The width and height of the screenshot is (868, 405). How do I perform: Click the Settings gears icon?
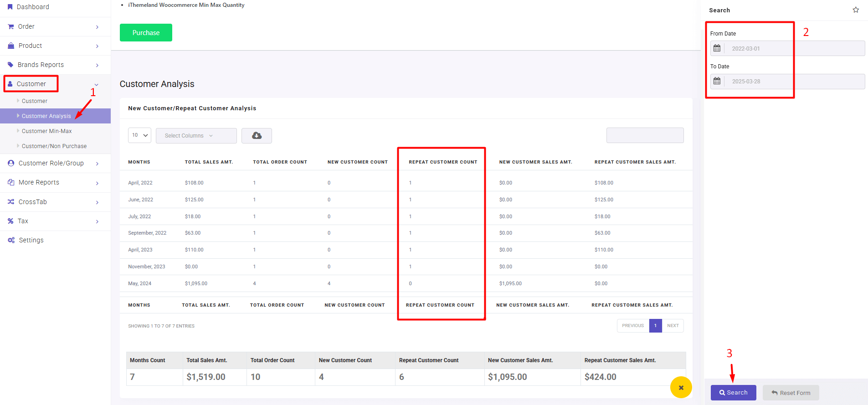point(11,240)
